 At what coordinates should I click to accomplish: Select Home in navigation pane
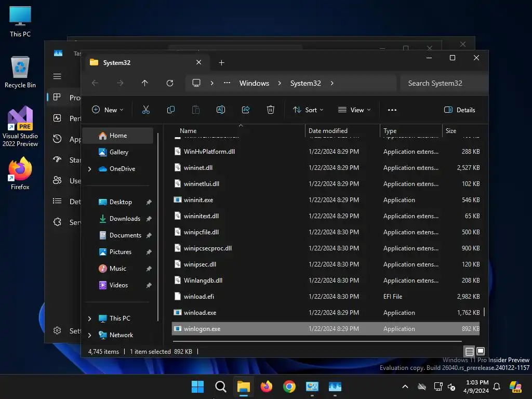click(x=118, y=136)
